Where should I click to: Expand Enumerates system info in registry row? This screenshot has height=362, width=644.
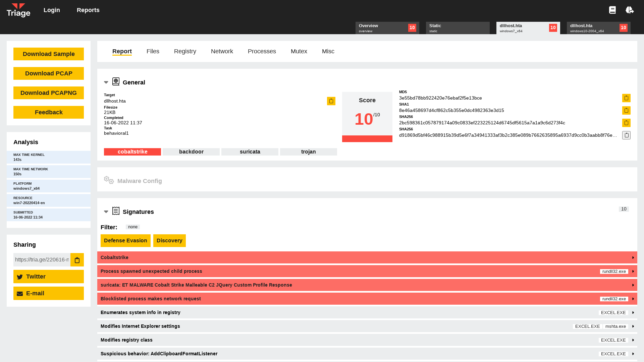[x=367, y=312]
